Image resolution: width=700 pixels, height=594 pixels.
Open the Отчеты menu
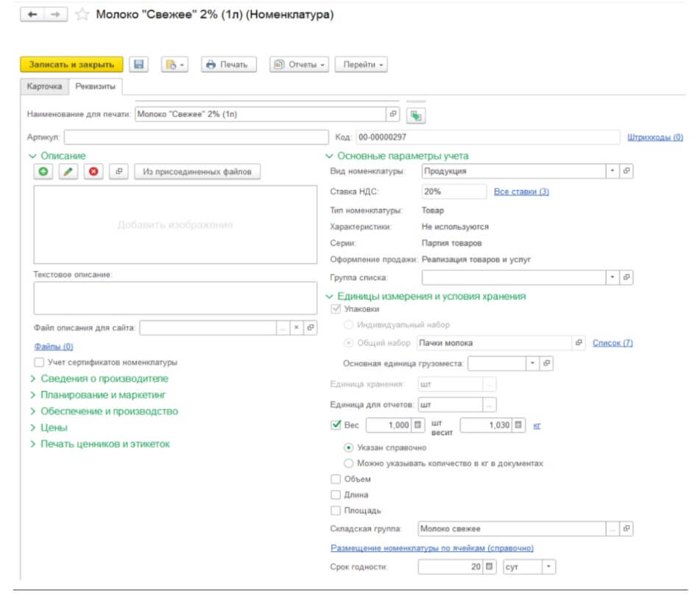300,65
